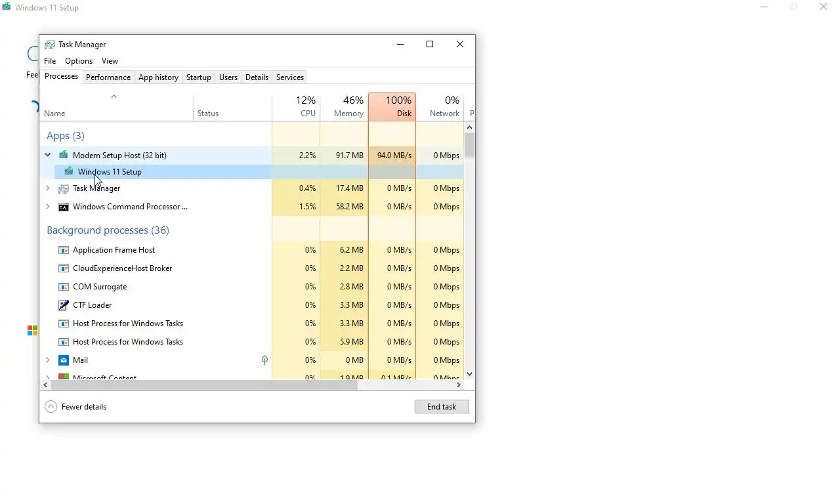Switch to the Performance tab

[x=108, y=77]
